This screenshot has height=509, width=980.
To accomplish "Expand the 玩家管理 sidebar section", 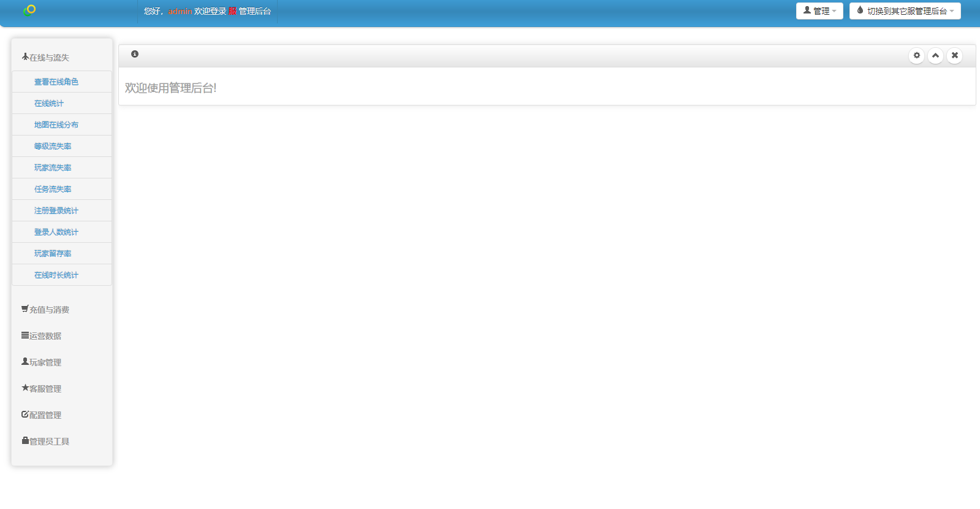I will pyautogui.click(x=41, y=362).
